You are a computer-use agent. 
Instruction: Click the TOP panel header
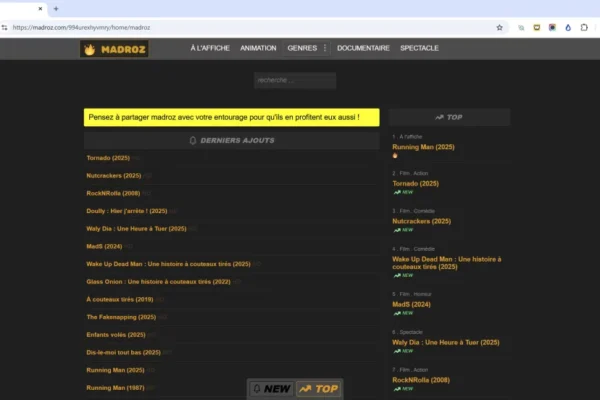449,117
